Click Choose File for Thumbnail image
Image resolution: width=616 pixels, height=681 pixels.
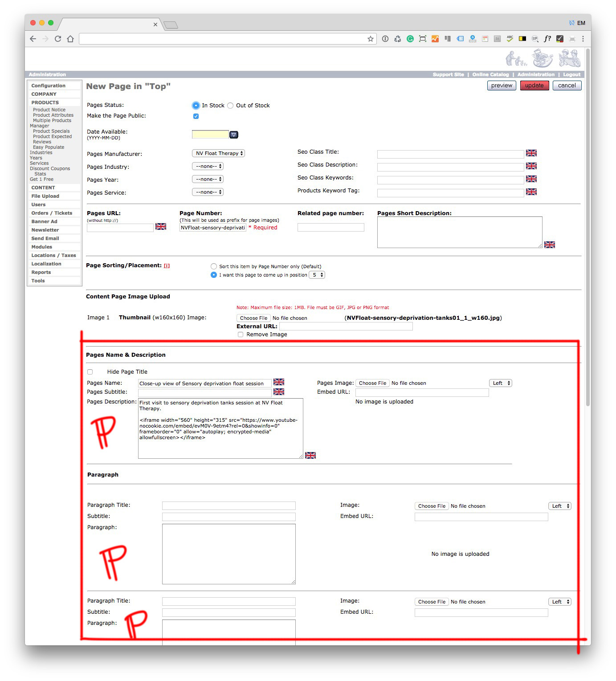pyautogui.click(x=253, y=318)
